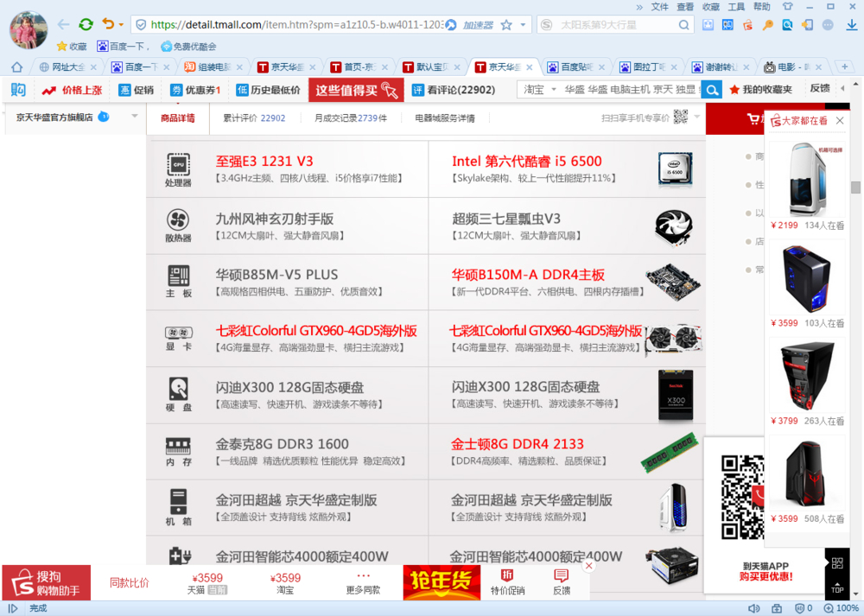864x616 pixels.
Task: Open the 电器城服务详情 tab
Action: pos(445,117)
